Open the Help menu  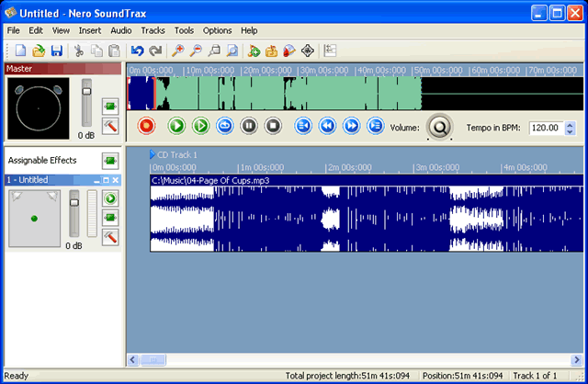(249, 30)
